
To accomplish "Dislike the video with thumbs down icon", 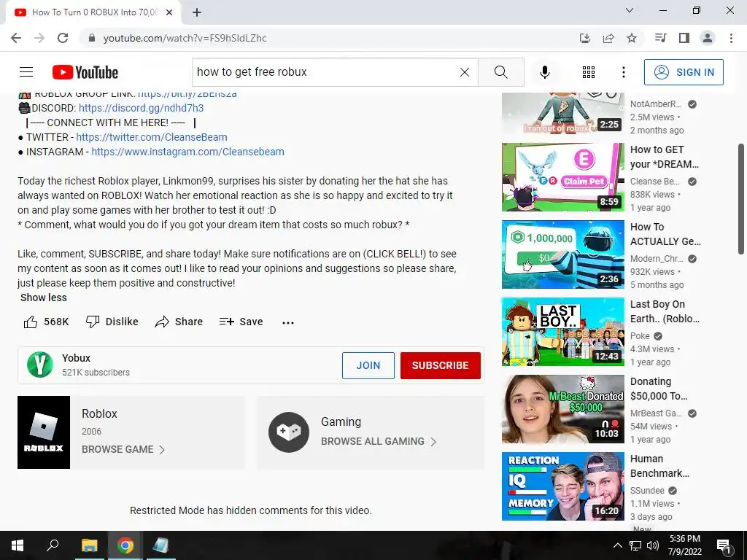I will click(93, 322).
